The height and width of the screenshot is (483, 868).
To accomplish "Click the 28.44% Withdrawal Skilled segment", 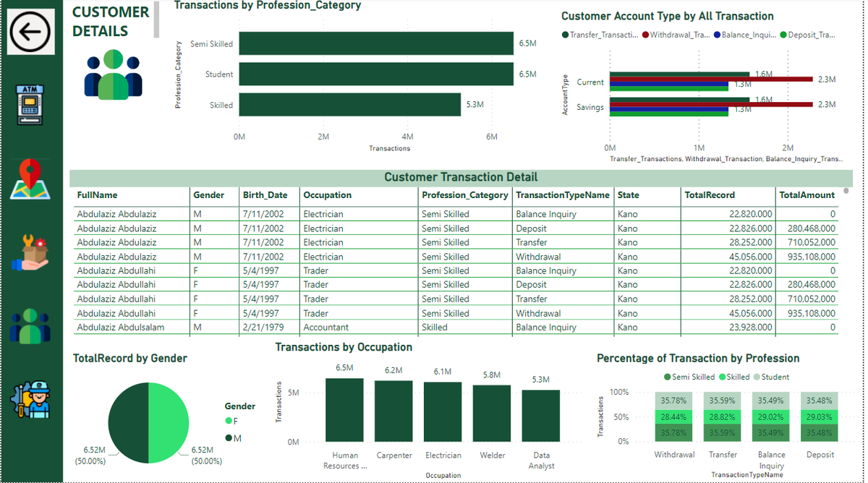I will pos(674,416).
